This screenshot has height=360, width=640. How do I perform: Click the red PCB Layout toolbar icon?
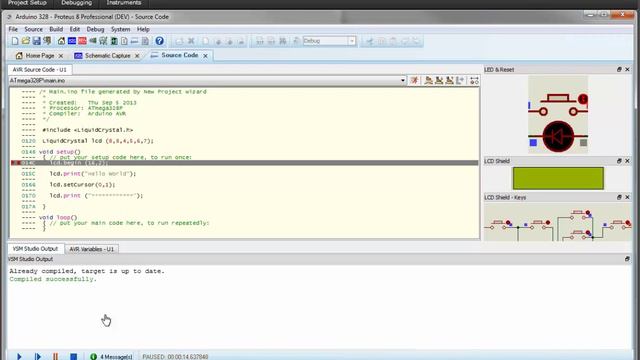point(82,41)
